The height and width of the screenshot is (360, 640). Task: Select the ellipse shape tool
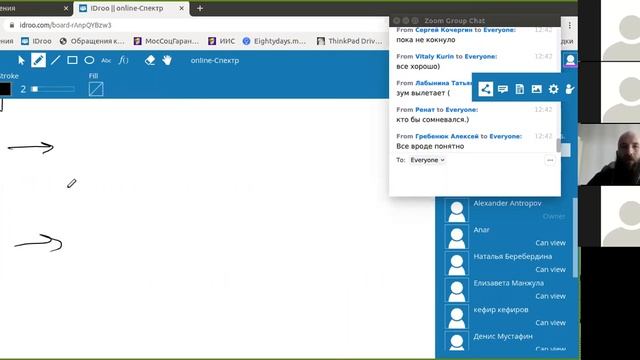pos(89,60)
